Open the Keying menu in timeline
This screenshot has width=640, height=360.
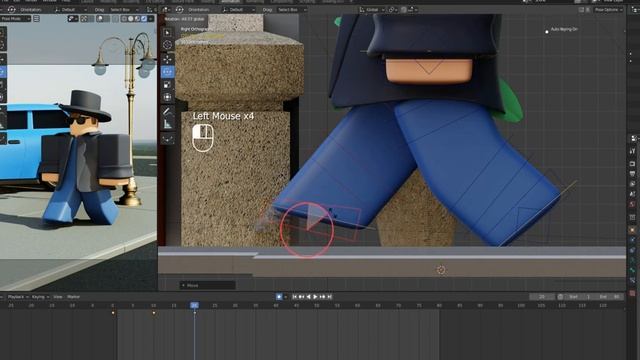coord(40,297)
